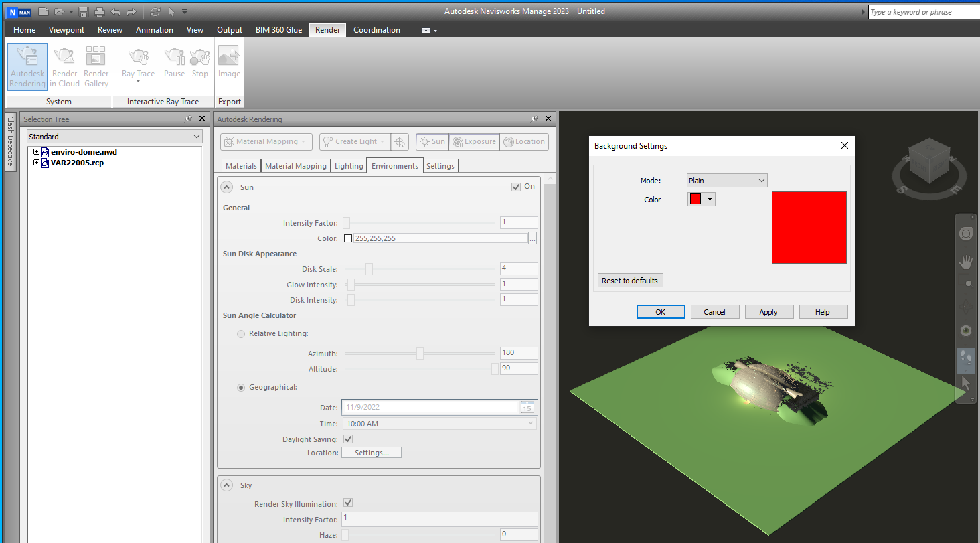Open the Date calendar picker
This screenshot has height=543, width=980.
tap(527, 407)
